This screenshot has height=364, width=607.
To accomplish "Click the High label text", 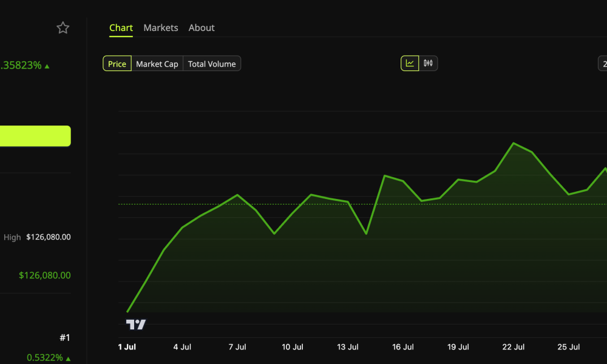I will tap(12, 237).
